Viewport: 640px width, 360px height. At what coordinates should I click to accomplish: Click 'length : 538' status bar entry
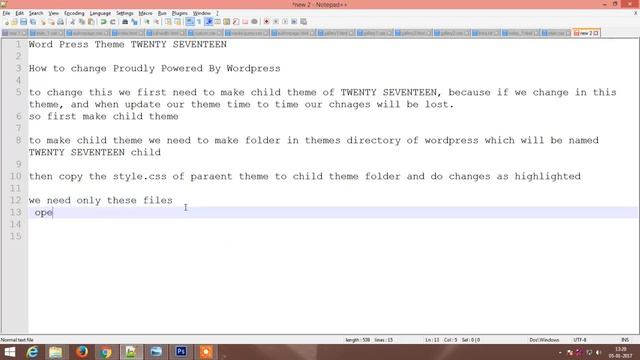(x=358, y=340)
